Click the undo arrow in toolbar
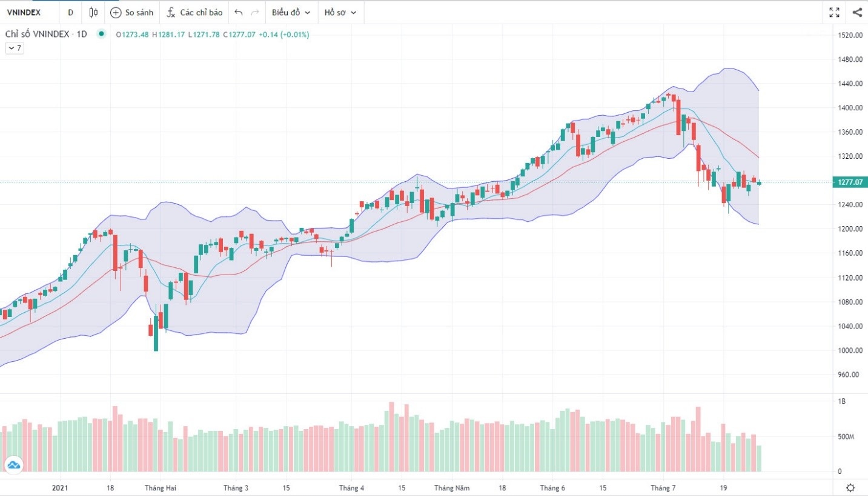The image size is (868, 497). [239, 12]
